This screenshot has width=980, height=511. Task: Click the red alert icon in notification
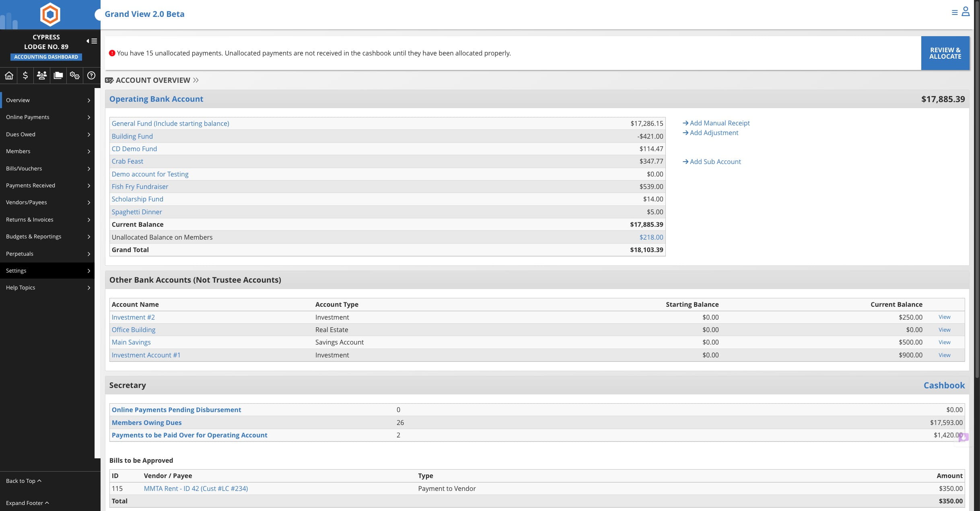click(x=112, y=53)
